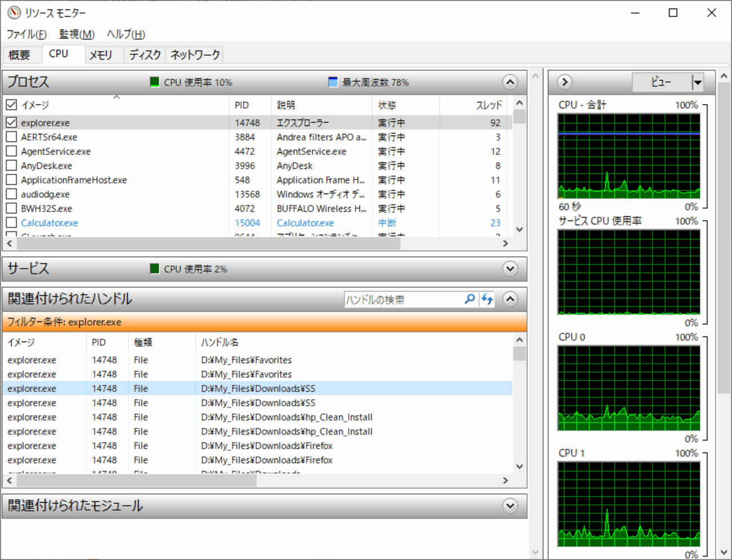The image size is (732, 560).
Task: Click the refresh icon beside handle search
Action: pos(487,299)
